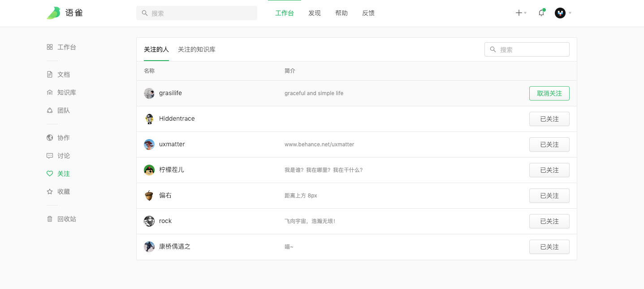Unfollow grasilife with 取消关注 button
Screen dimensions: 644x289
pos(549,93)
